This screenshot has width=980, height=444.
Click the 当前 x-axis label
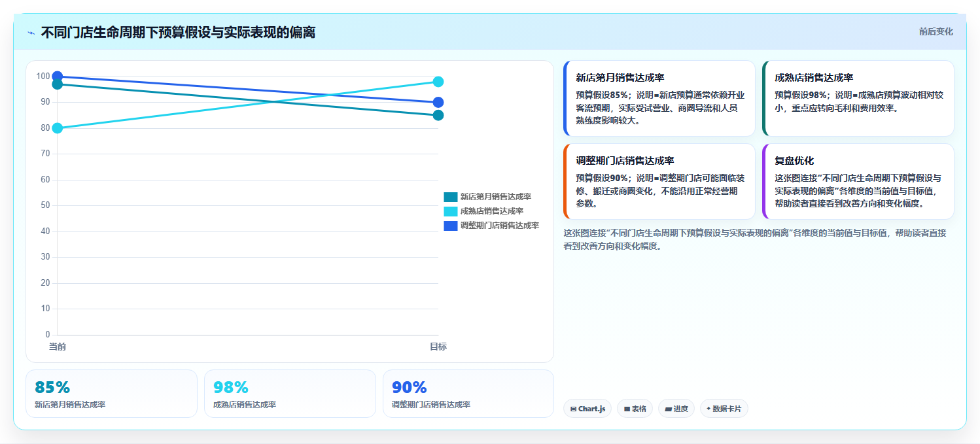[x=58, y=347]
